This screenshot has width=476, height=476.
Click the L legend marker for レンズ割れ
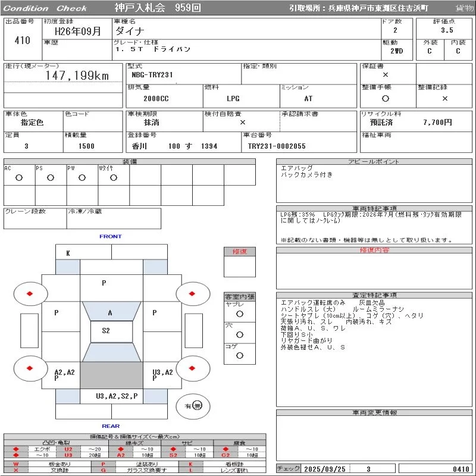click(190, 470)
